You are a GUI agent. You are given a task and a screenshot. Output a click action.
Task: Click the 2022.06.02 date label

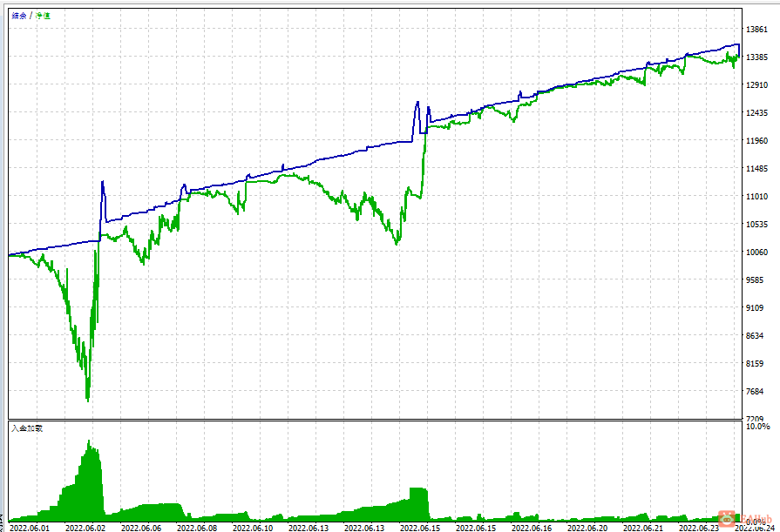tap(85, 528)
